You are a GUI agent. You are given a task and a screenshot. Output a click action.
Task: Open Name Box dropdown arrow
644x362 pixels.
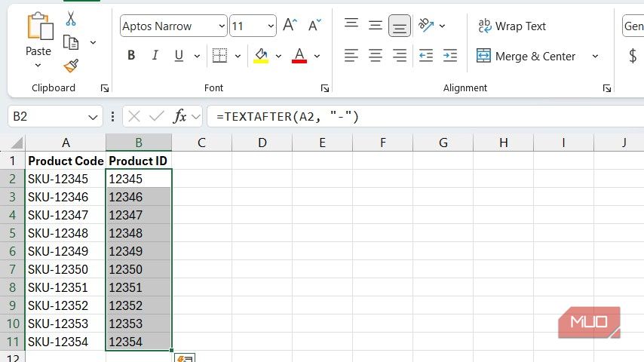(93, 118)
